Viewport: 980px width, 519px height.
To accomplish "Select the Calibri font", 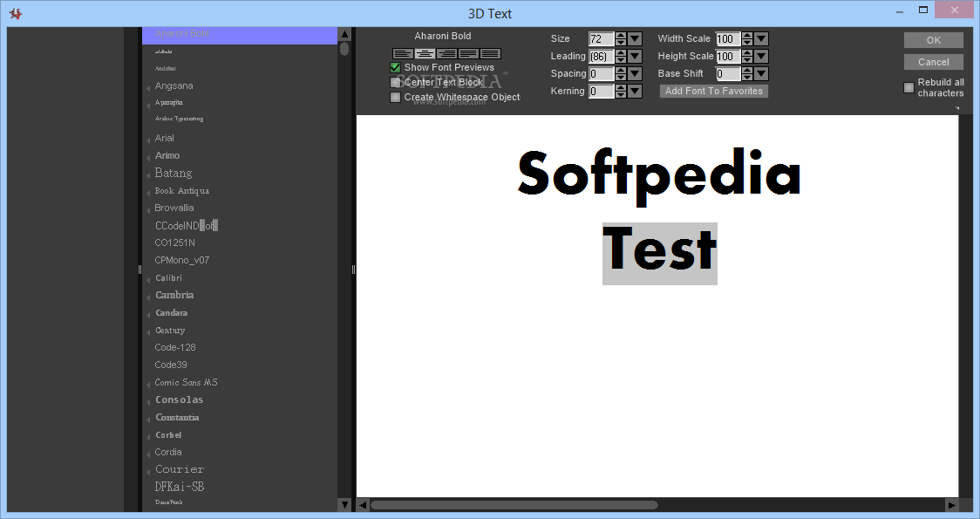I will coord(169,277).
